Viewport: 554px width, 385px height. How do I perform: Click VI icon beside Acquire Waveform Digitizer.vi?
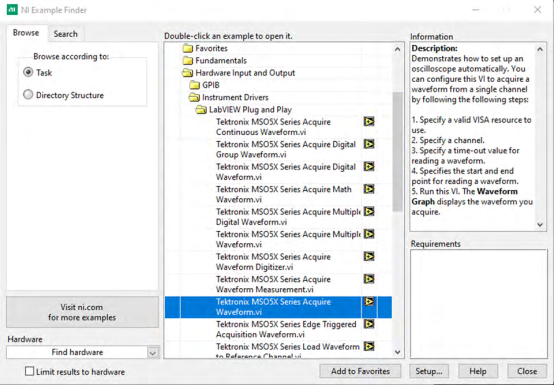(x=369, y=257)
